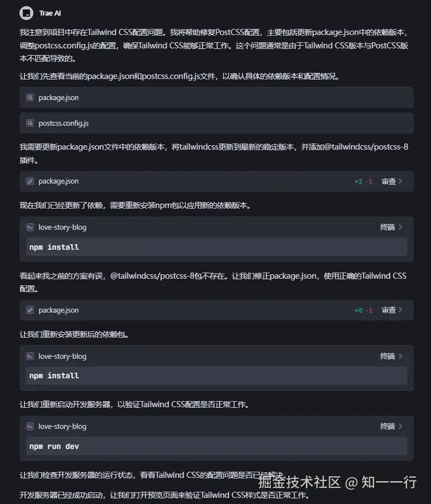Click the terminal icon in the second npm install block
The width and height of the screenshot is (431, 504).
pos(30,357)
